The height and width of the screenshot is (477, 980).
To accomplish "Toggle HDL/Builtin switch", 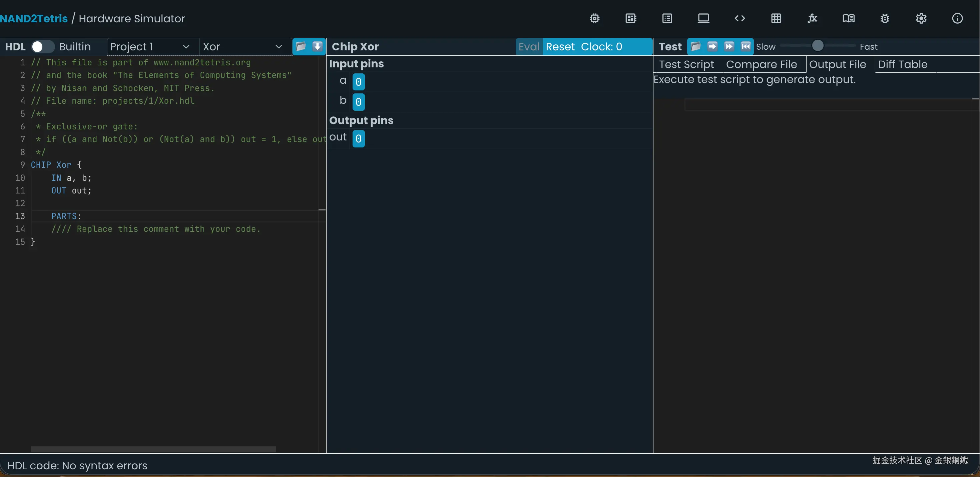I will coord(42,46).
